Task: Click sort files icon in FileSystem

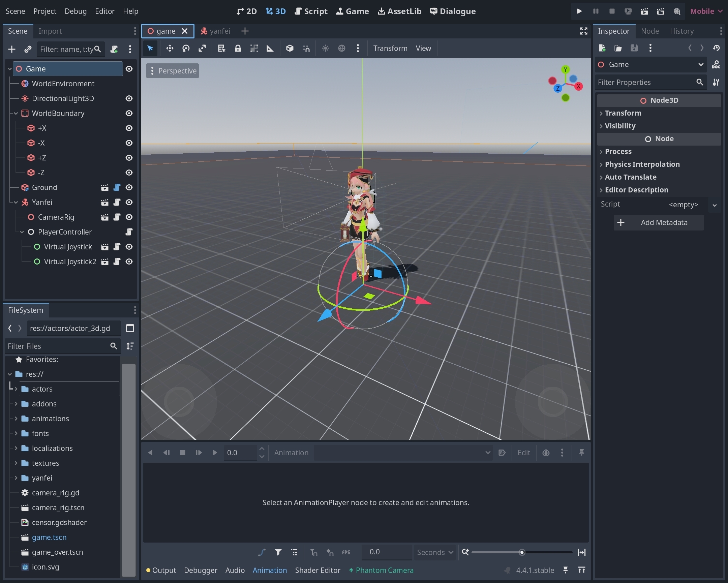Action: tap(130, 346)
